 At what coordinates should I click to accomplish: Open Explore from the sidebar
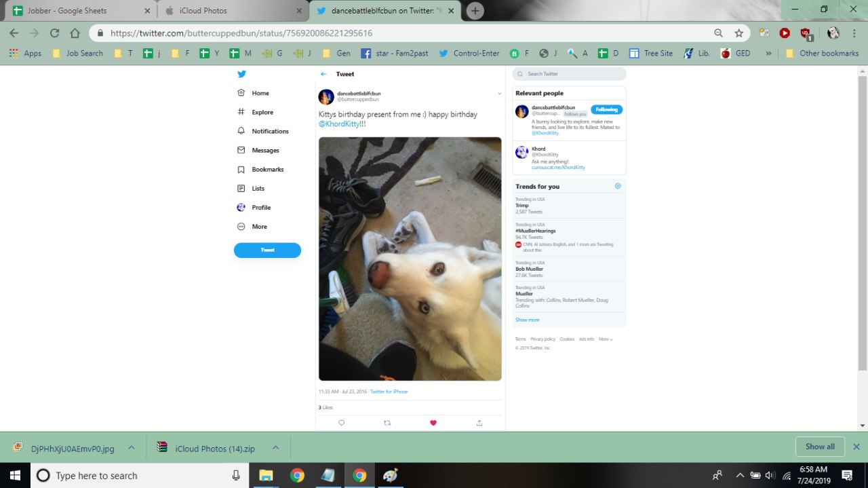(x=256, y=112)
